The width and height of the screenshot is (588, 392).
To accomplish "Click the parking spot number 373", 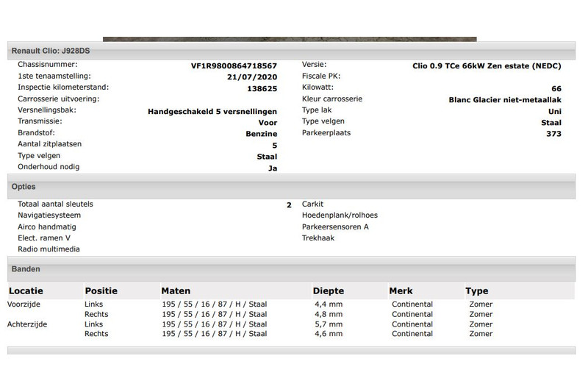I will click(553, 134).
